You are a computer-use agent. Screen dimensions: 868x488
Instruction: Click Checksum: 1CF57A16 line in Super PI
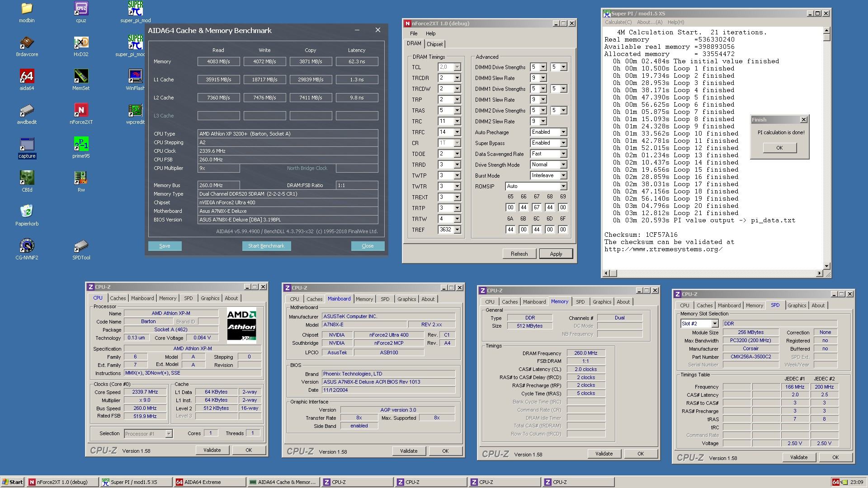click(x=641, y=235)
